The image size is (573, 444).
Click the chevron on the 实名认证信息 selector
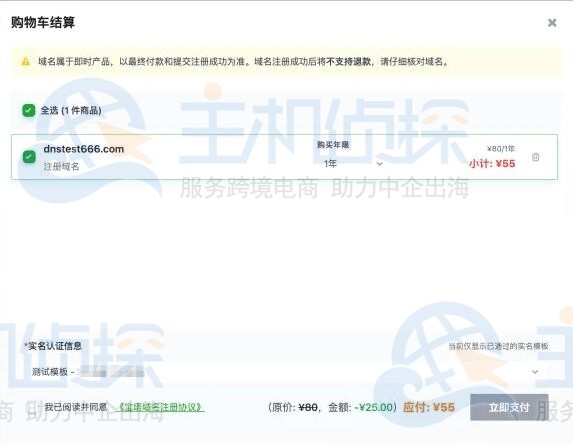point(535,372)
